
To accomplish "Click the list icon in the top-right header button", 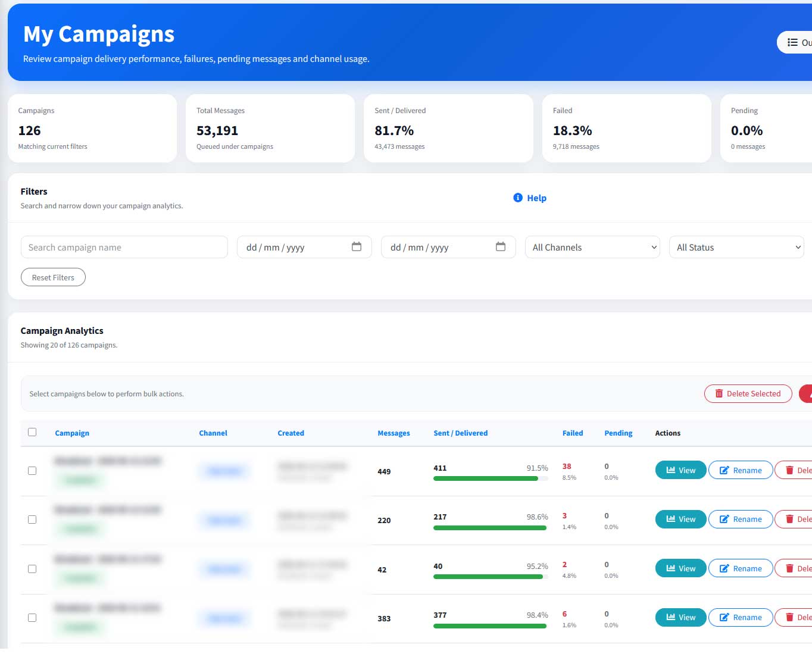I will pos(792,42).
